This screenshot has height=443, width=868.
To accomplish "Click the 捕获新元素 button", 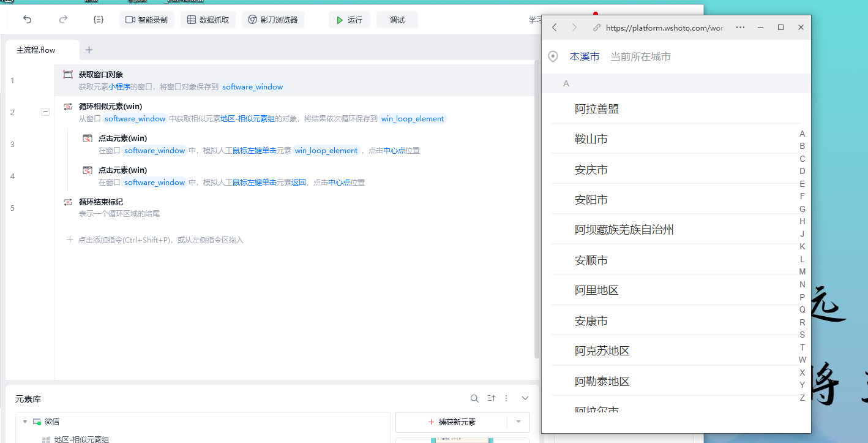I will [451, 422].
